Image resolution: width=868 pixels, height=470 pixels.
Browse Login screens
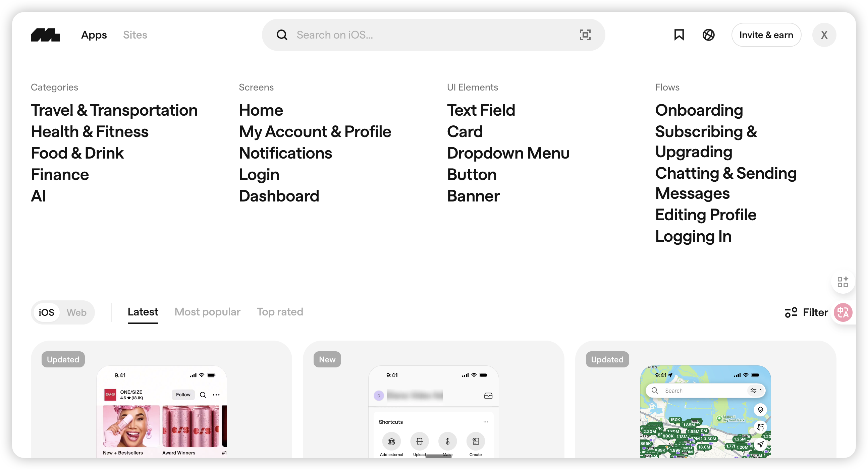pyautogui.click(x=259, y=175)
